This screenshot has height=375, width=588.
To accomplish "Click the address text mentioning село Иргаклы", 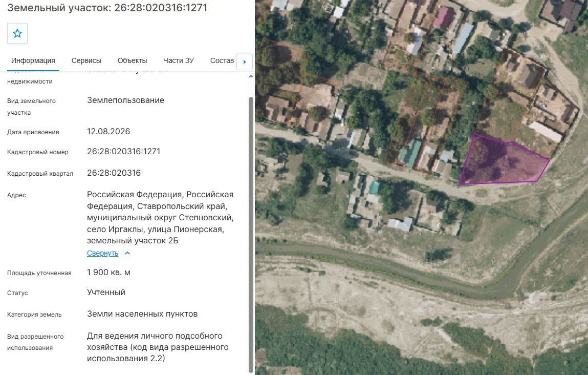I will coord(160,218).
